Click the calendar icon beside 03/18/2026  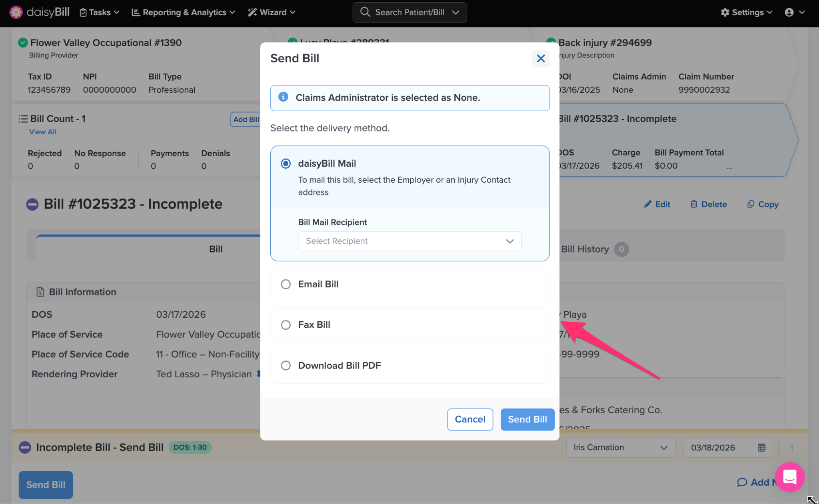click(761, 448)
